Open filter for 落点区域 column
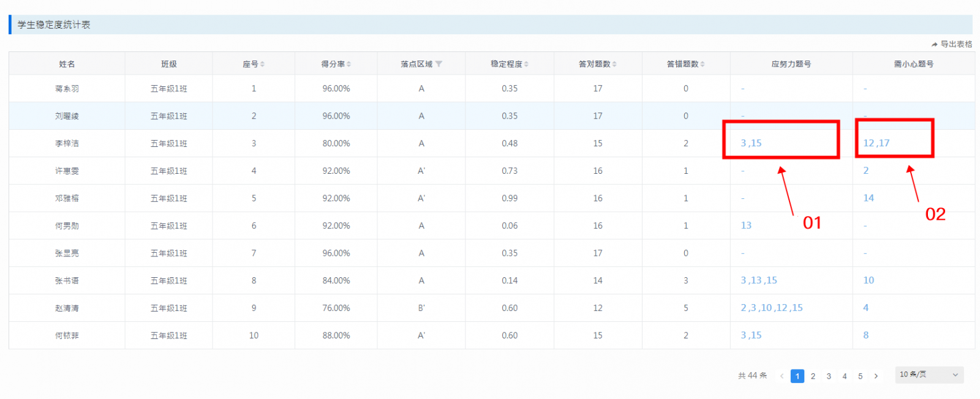Image resolution: width=980 pixels, height=399 pixels. 439,64
